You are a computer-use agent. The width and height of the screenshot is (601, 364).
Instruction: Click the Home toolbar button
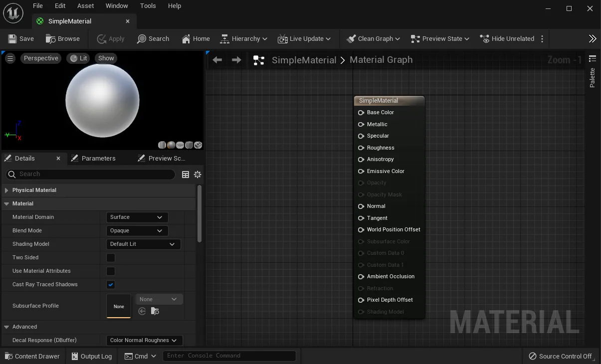[196, 38]
